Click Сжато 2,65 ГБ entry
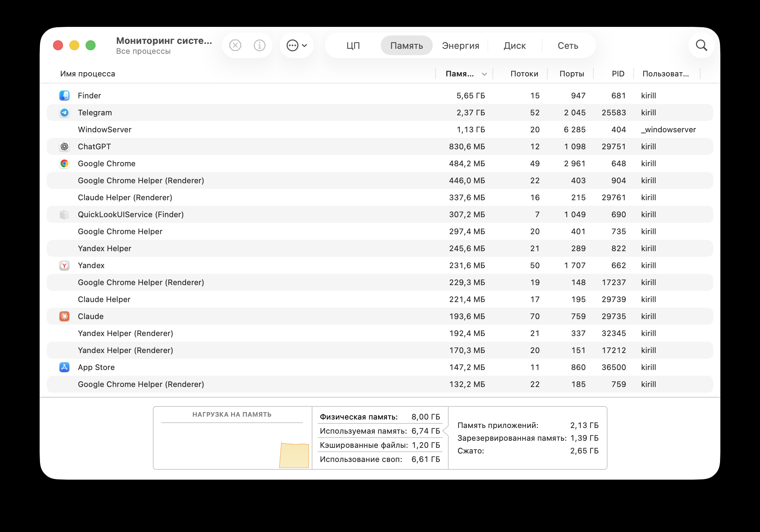The image size is (760, 532). pos(528,451)
